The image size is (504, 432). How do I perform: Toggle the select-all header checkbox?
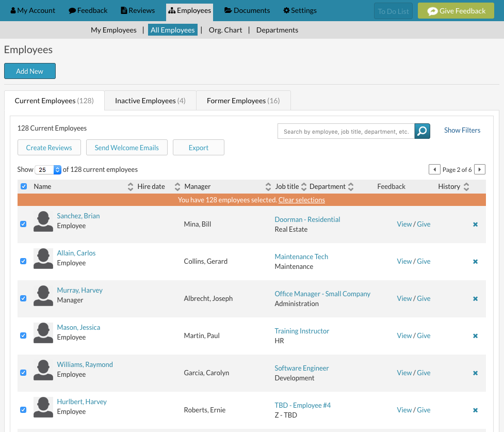23,186
